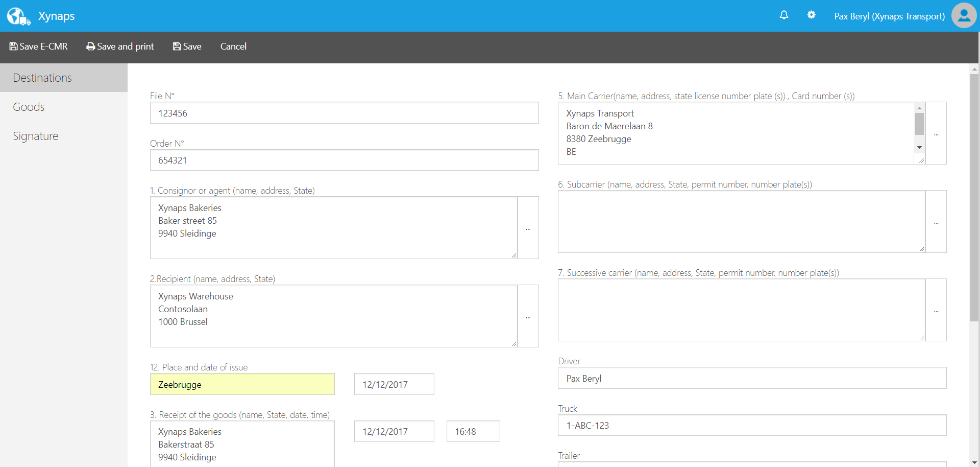
Task: Click the File N° input showing 123456
Action: (x=344, y=113)
